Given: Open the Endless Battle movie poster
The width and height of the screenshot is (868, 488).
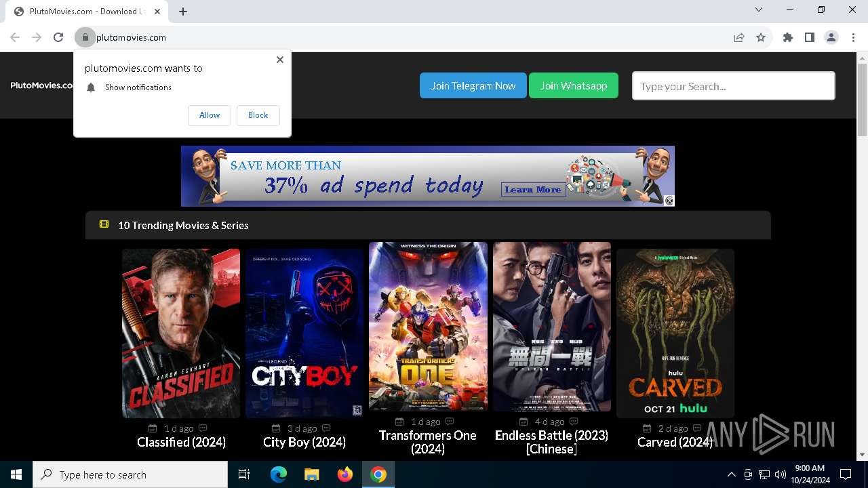Looking at the screenshot, I should pos(552,326).
